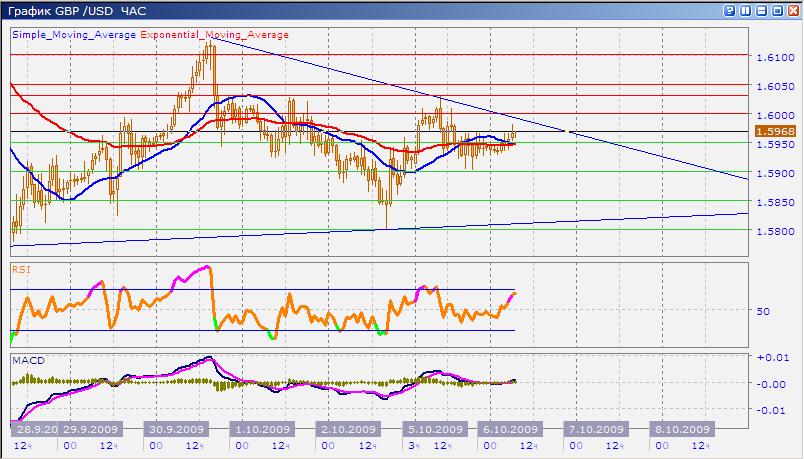Click the Simple_Moving_Average legend label
Viewport: 804px width, 459px height.
pyautogui.click(x=74, y=35)
